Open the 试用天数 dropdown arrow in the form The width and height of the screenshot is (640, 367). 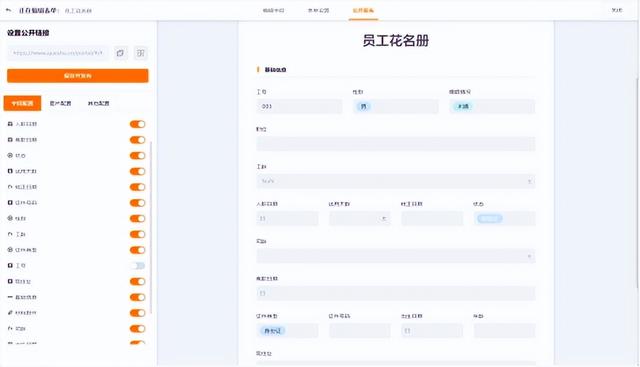click(x=384, y=219)
